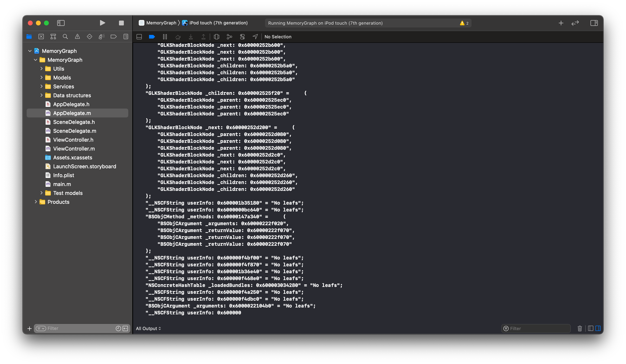The width and height of the screenshot is (626, 364).
Task: Open the Debug View Hierarchy icon
Action: 216,37
